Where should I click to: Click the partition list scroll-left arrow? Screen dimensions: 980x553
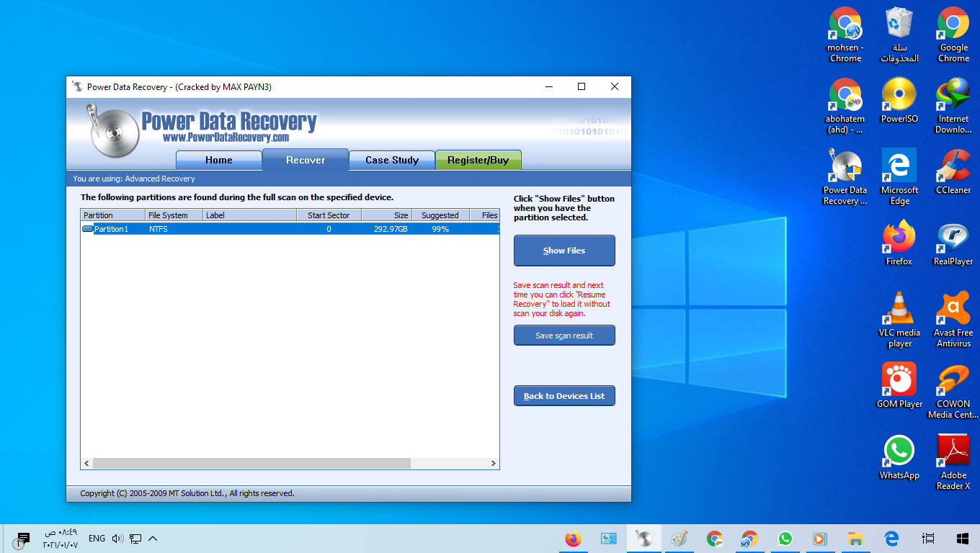86,464
